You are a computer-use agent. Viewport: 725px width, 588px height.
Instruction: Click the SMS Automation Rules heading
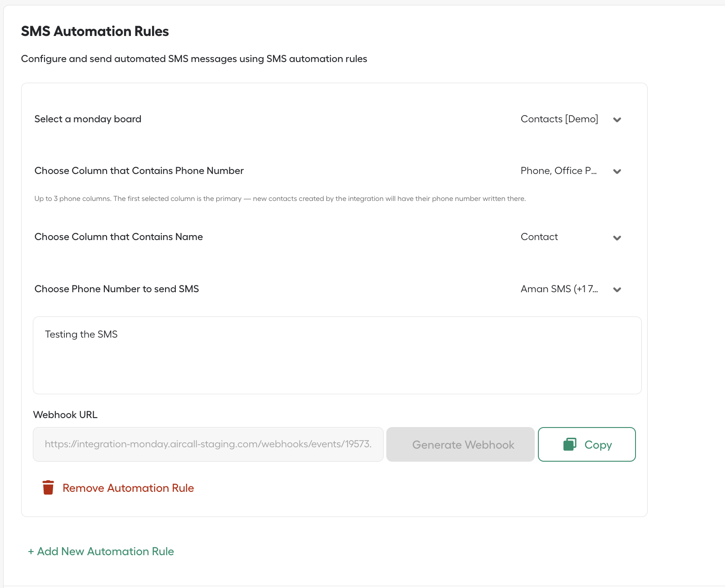coord(95,31)
